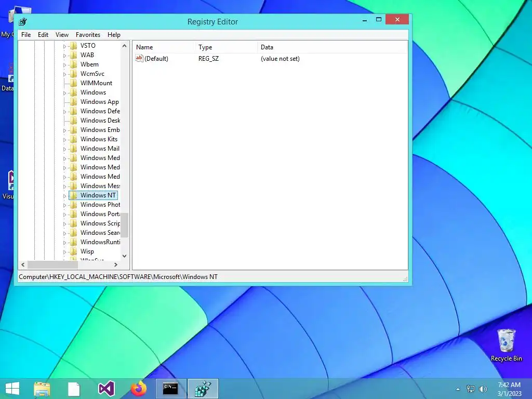Select the Windows App key
Viewport: 532px width, 399px height.
click(99, 102)
